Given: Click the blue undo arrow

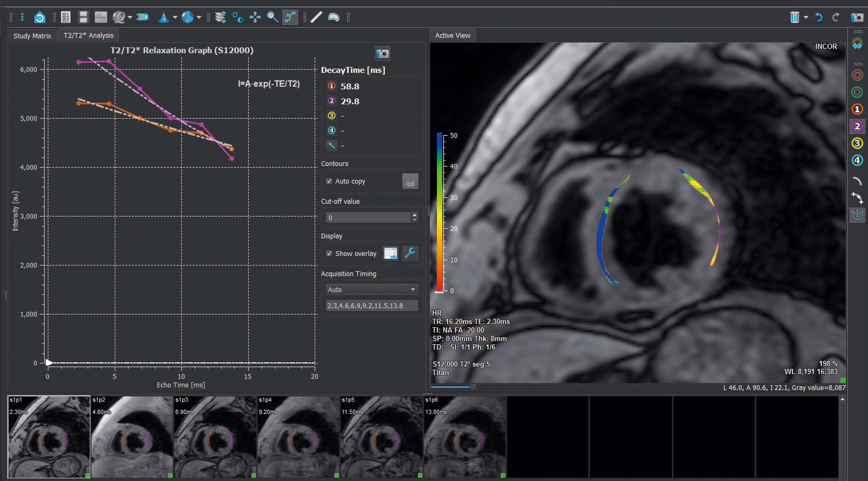Looking at the screenshot, I should pos(819,17).
